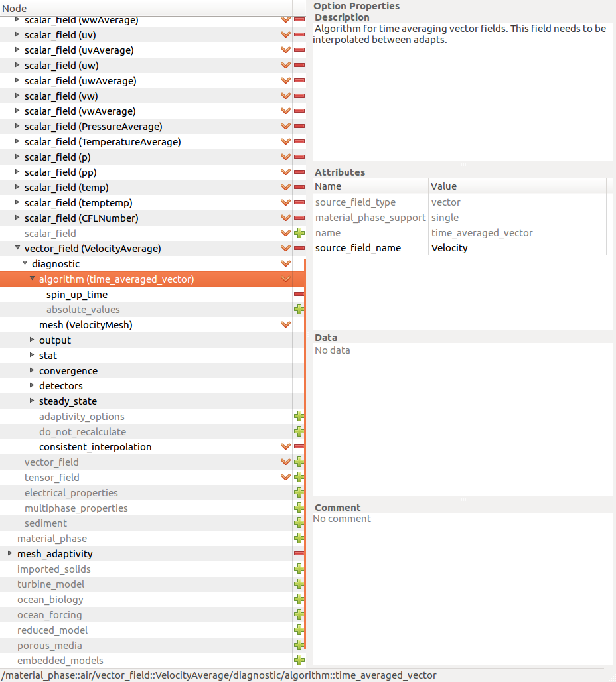
Task: Open the type dropdown for scalar_field (uwAverage)
Action: (285, 80)
